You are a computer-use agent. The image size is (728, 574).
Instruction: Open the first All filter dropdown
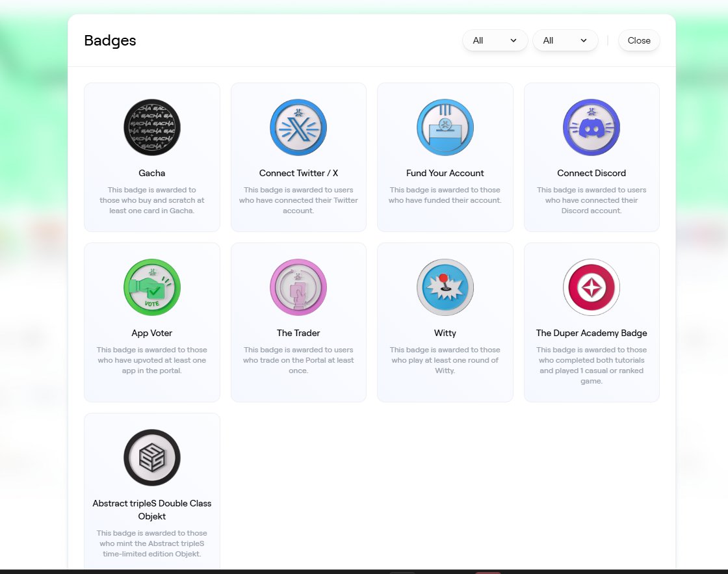tap(495, 40)
